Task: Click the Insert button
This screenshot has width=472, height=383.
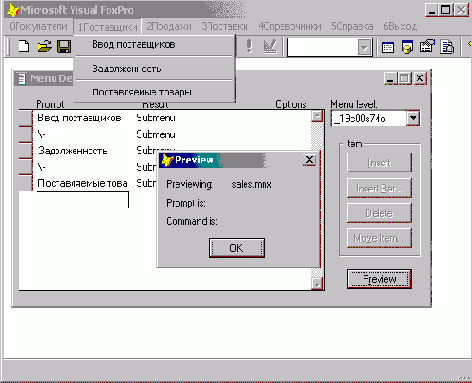Action: [x=379, y=163]
